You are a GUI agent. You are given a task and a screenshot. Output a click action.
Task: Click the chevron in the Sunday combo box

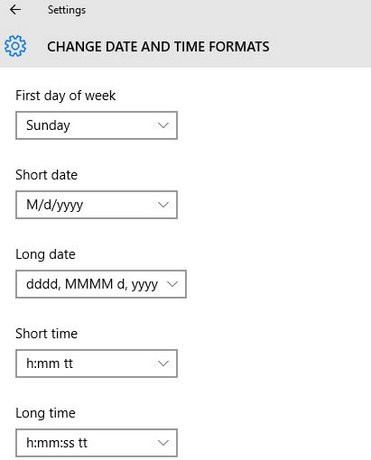click(163, 125)
